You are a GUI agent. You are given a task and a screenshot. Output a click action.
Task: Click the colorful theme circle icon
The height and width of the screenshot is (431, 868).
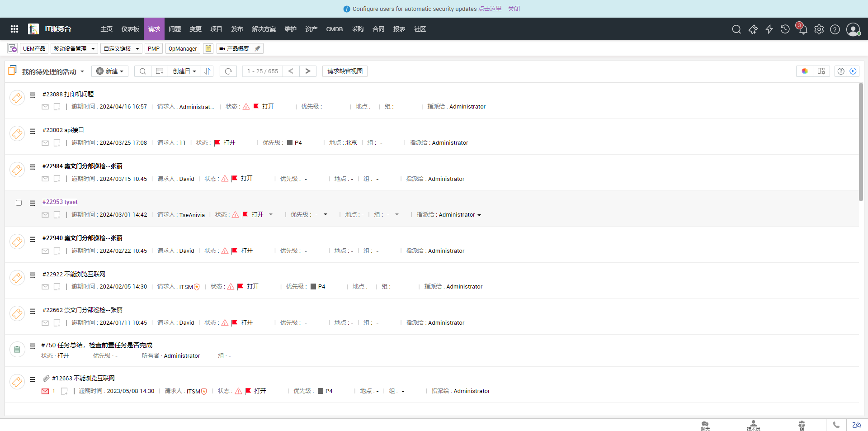click(x=805, y=71)
